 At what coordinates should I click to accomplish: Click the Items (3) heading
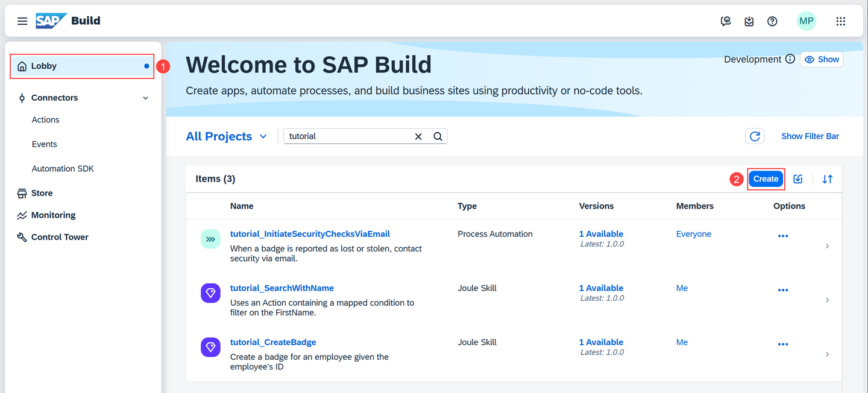(x=215, y=179)
